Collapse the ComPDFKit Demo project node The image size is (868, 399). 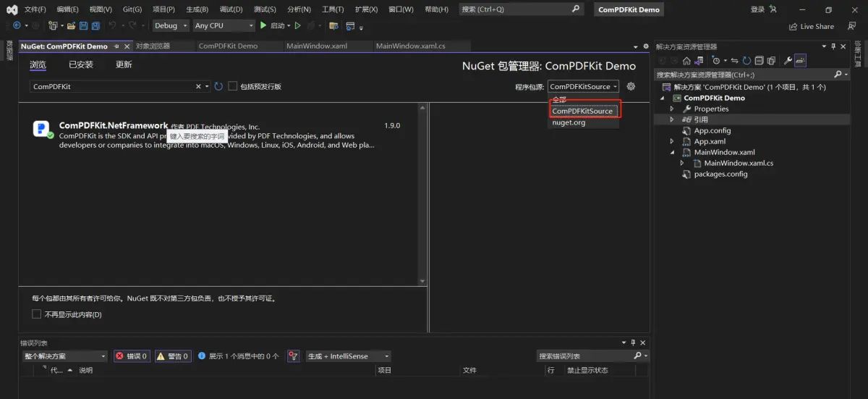click(662, 98)
